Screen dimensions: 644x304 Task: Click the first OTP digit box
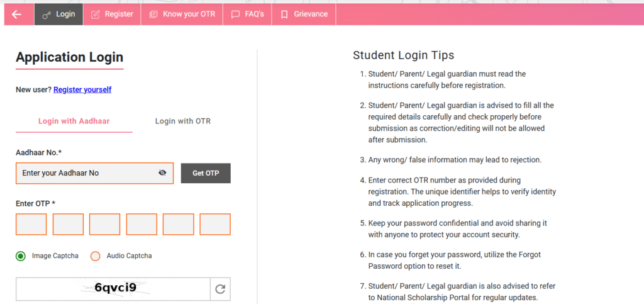point(31,224)
